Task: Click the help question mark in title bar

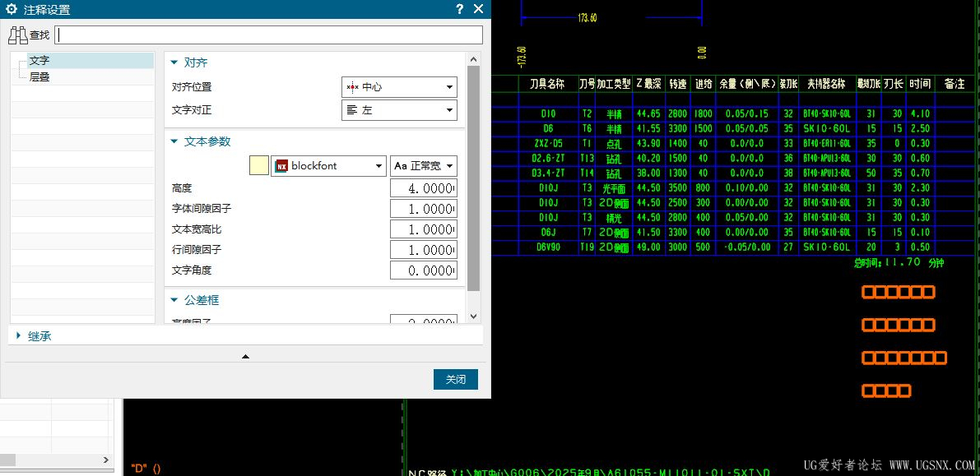Action: (459, 9)
